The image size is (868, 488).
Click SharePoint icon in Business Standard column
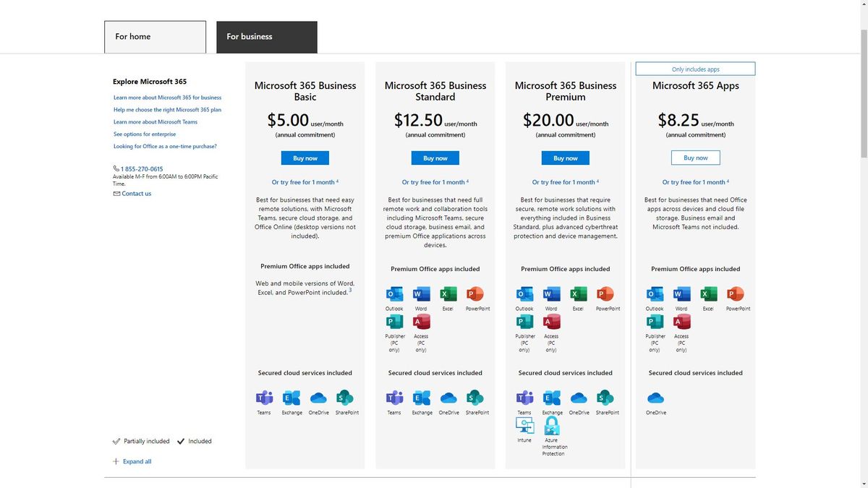coord(475,398)
